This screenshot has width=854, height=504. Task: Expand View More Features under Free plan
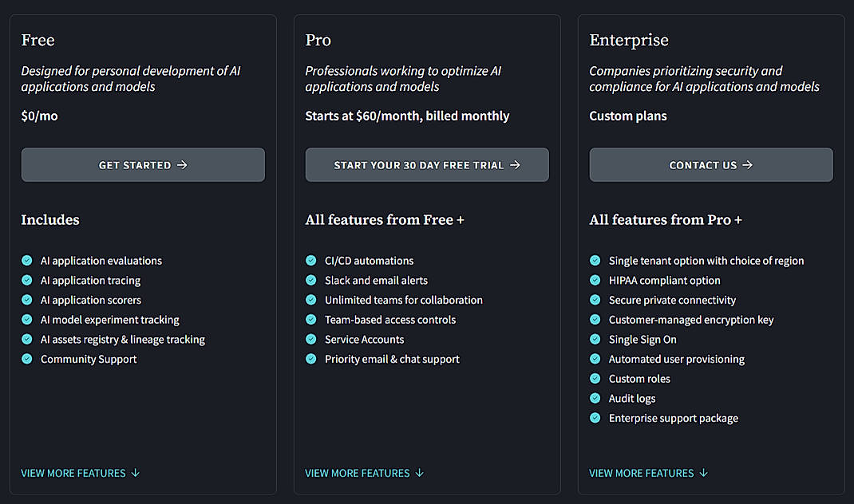[x=81, y=473]
